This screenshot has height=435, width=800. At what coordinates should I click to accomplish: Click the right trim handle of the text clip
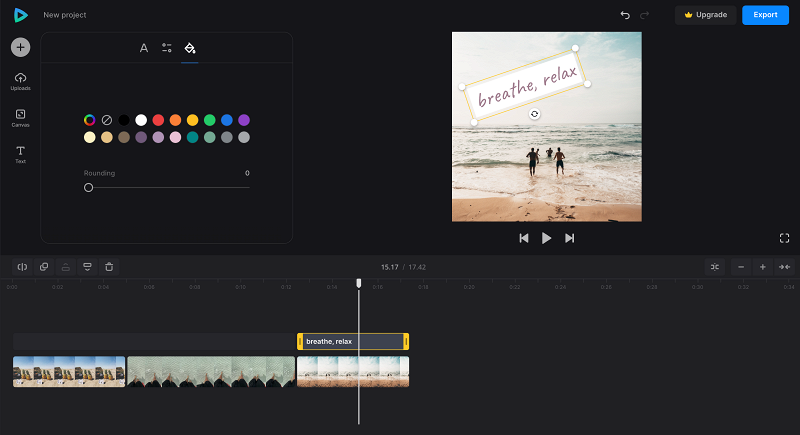click(x=406, y=342)
